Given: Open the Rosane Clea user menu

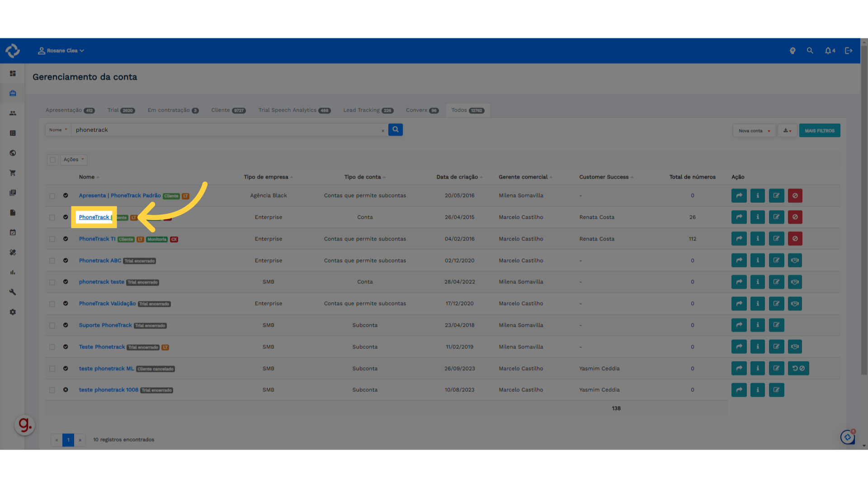Looking at the screenshot, I should (x=61, y=51).
